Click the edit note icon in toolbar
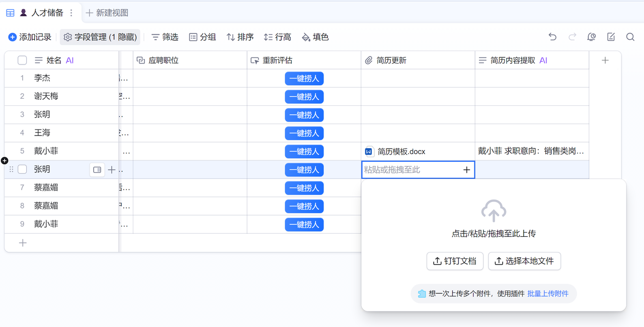 611,37
